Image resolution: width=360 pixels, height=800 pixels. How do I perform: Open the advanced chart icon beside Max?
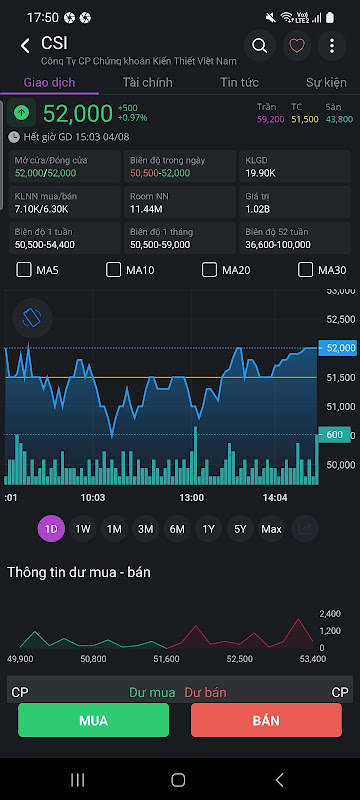(x=305, y=529)
